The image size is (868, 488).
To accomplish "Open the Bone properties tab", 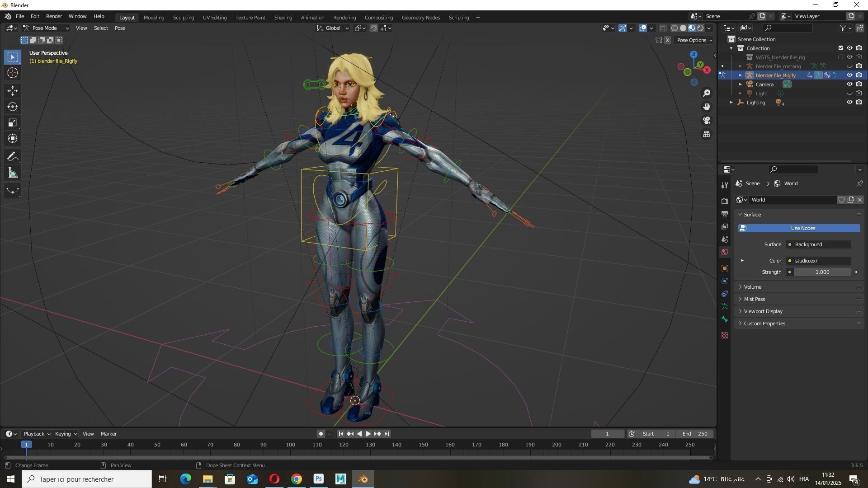I will click(725, 319).
